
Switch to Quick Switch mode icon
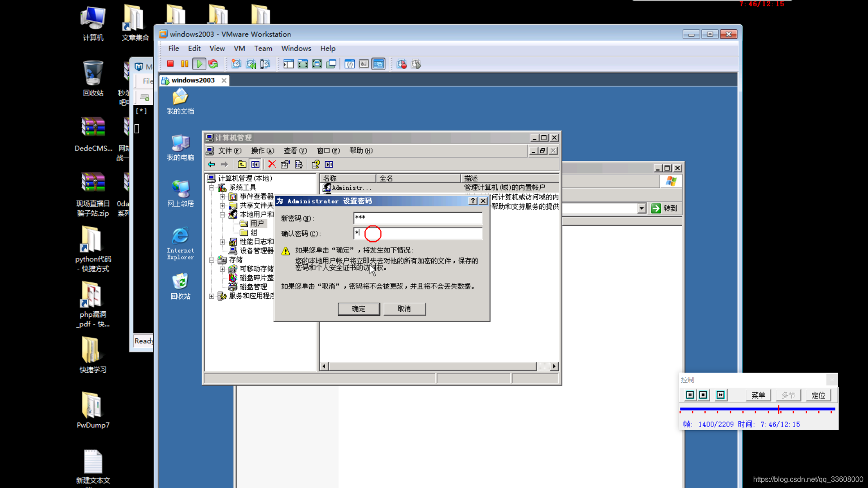coord(303,64)
